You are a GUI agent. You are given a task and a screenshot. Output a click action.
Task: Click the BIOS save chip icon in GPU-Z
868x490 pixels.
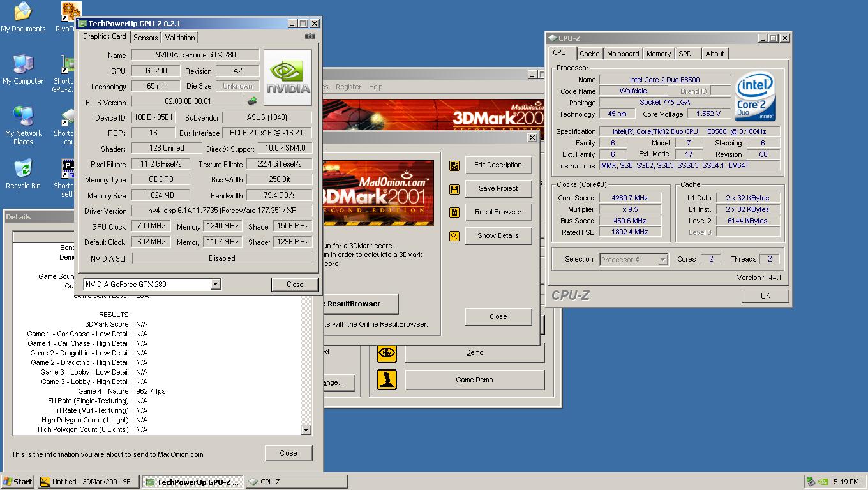tap(252, 101)
